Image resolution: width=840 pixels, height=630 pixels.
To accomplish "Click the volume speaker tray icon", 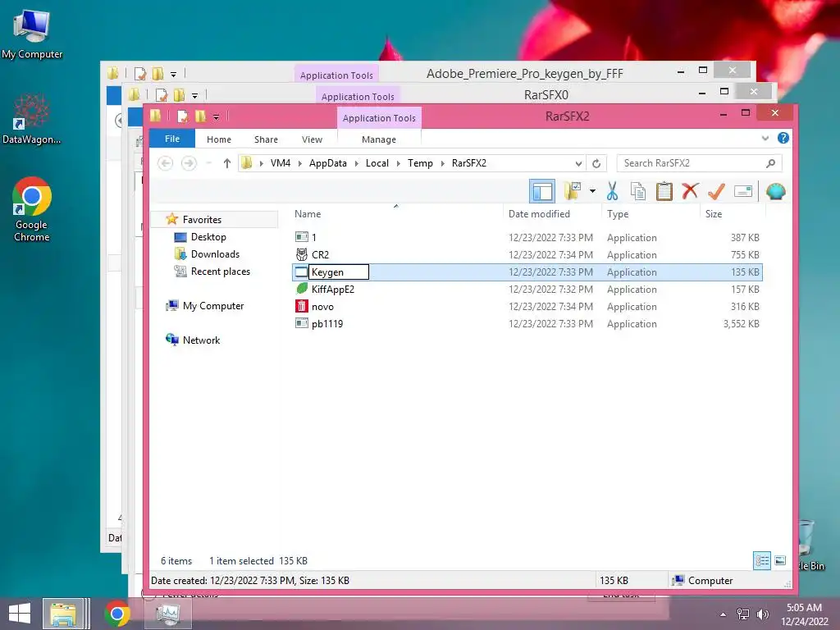I will coord(762,614).
